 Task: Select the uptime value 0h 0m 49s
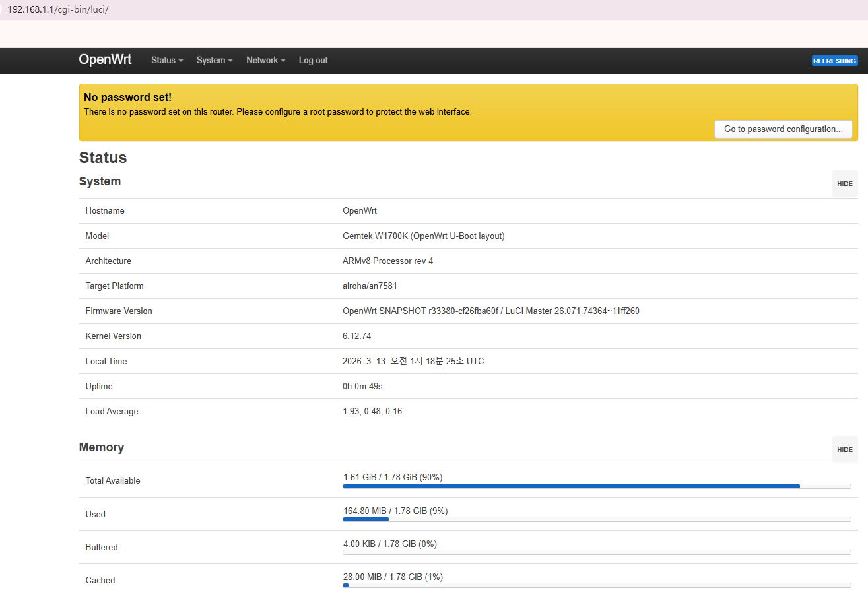click(x=362, y=387)
